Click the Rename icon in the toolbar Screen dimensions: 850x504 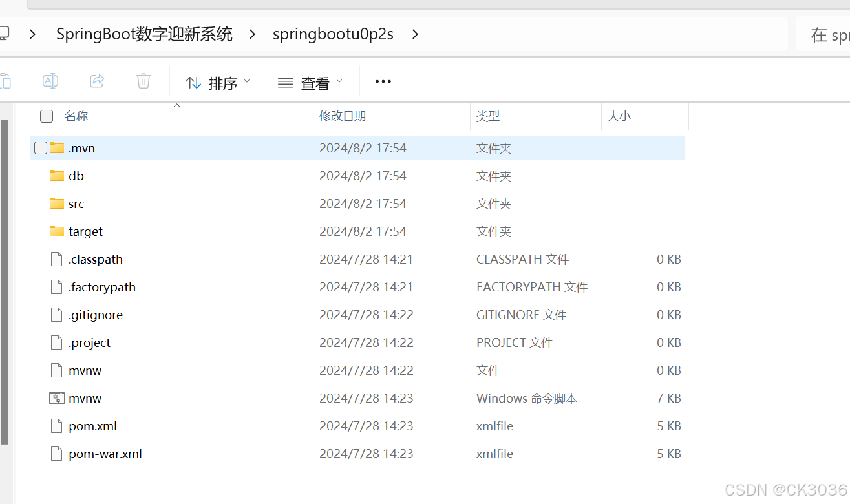(50, 81)
